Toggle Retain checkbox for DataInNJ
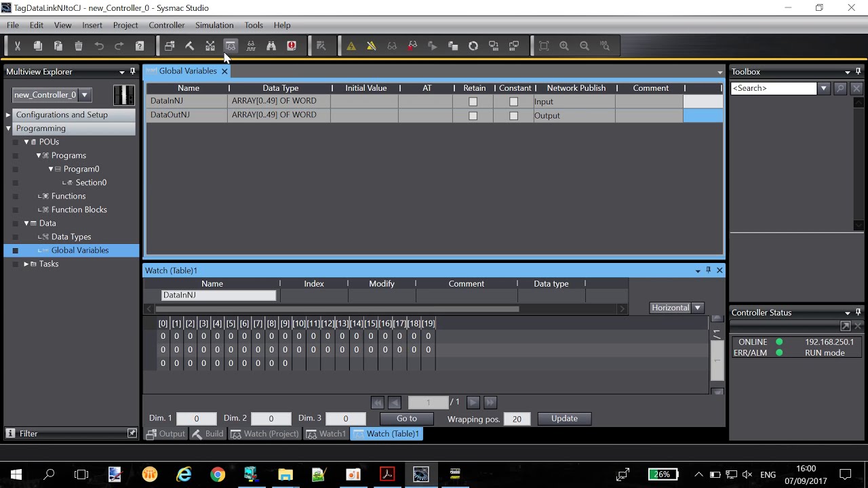 pyautogui.click(x=473, y=102)
